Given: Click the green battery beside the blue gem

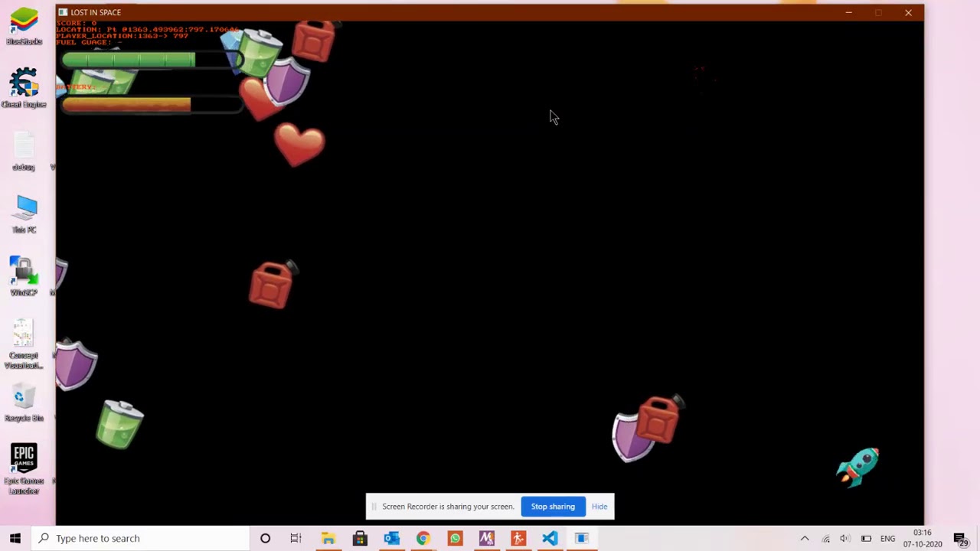Looking at the screenshot, I should (259, 52).
